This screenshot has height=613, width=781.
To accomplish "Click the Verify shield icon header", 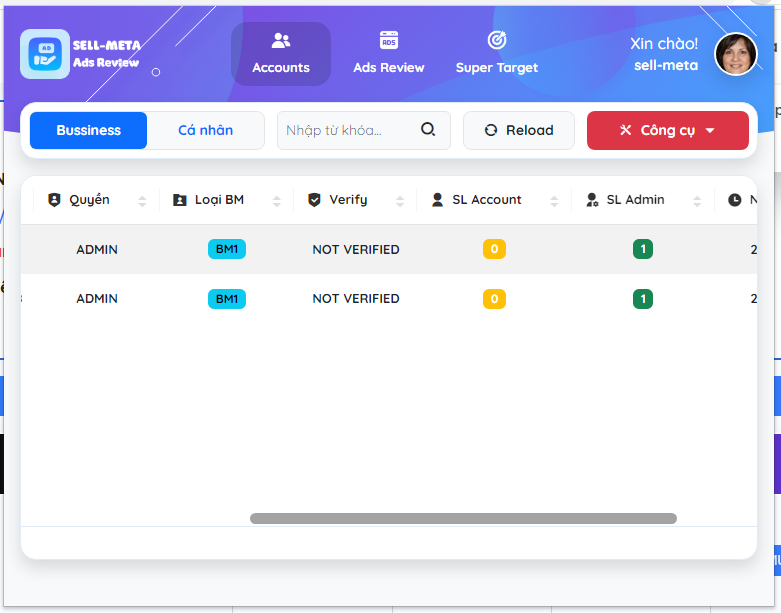I will tap(314, 200).
